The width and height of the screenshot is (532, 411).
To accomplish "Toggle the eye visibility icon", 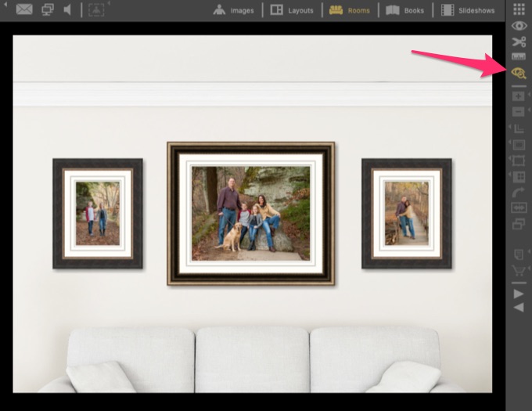I will point(518,26).
